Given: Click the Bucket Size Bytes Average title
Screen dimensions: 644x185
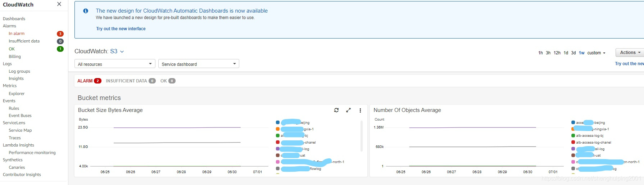Looking at the screenshot, I should point(110,110).
